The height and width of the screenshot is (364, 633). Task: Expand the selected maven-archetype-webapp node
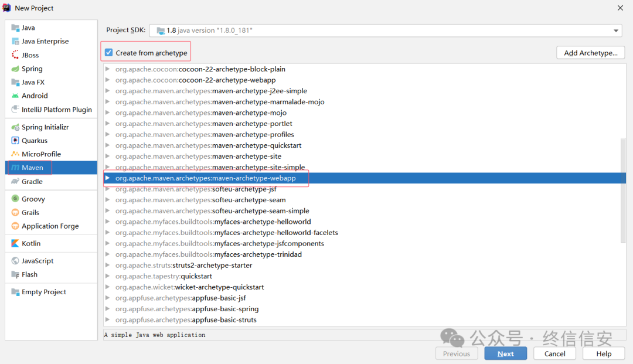(x=107, y=178)
